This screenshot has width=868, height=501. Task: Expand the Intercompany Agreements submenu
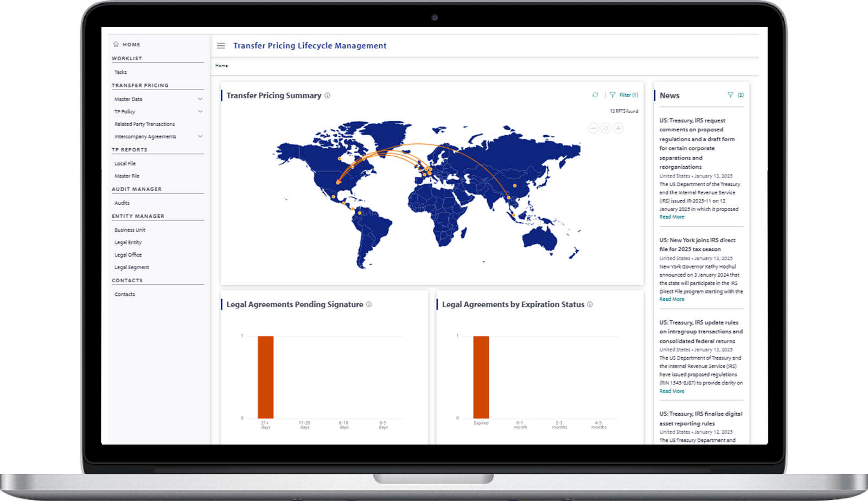[200, 136]
